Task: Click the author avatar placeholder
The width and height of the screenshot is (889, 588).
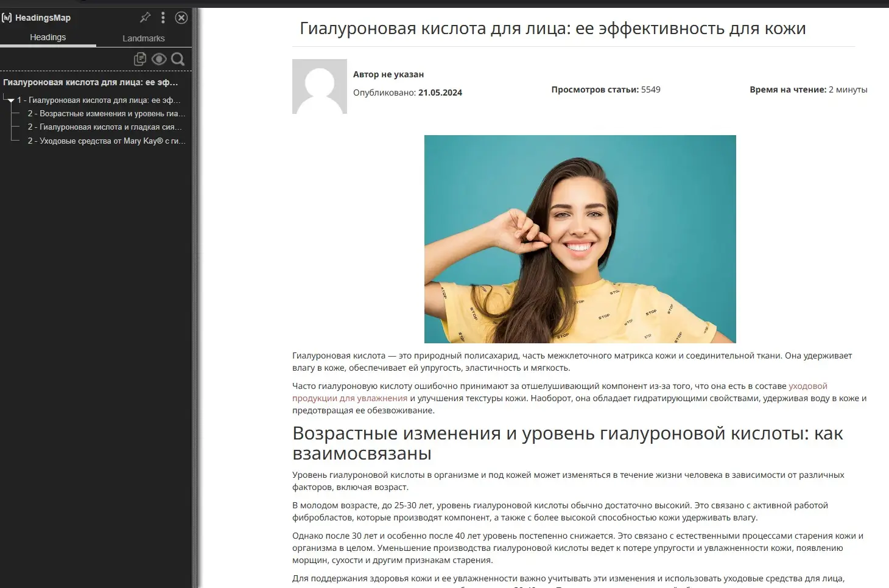Action: click(x=320, y=86)
